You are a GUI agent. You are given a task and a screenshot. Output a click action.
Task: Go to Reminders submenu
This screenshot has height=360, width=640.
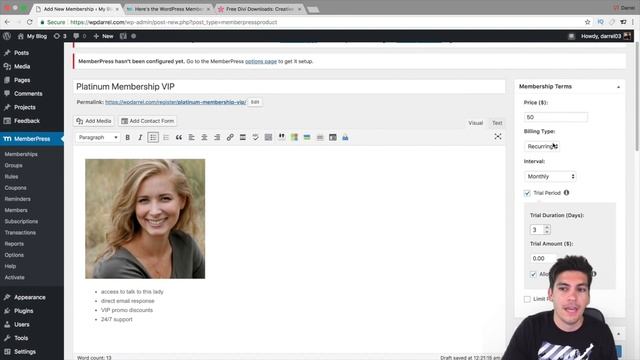pos(18,199)
